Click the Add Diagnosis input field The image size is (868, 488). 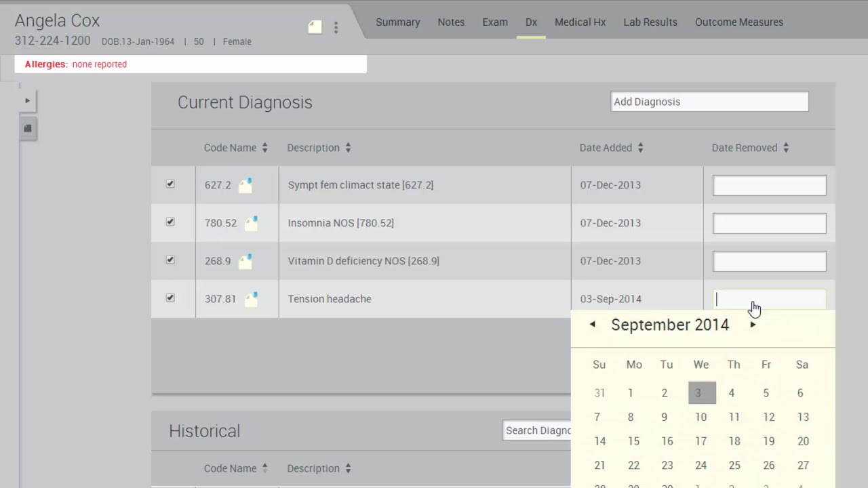click(x=709, y=102)
